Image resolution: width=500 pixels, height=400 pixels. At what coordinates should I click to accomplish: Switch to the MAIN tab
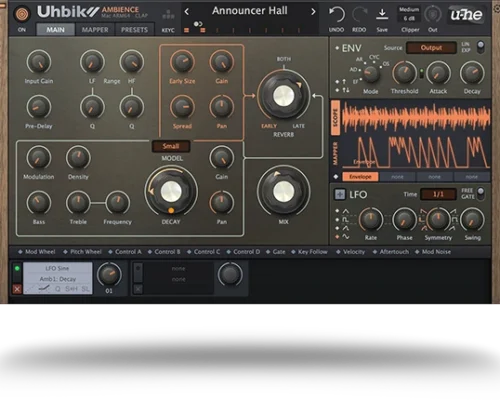click(55, 30)
